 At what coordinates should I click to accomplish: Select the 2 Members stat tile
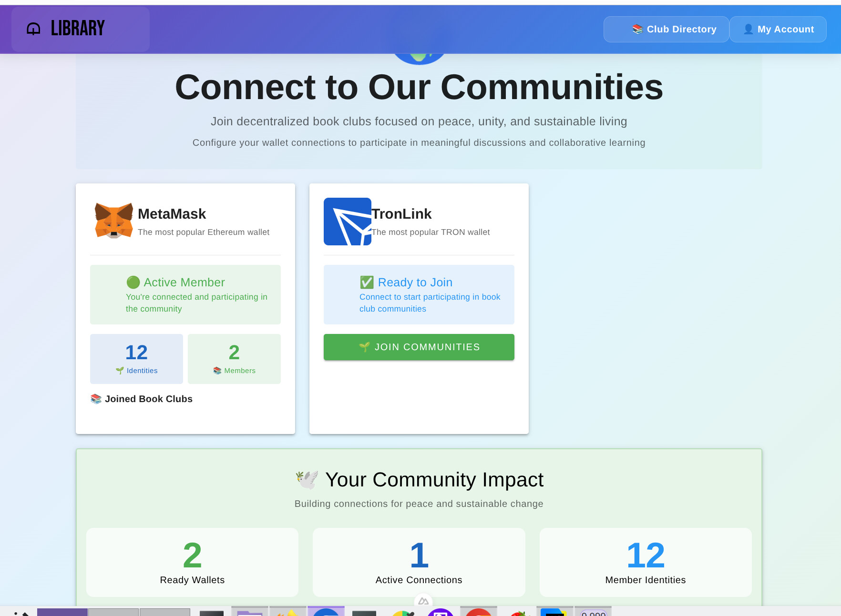(x=234, y=359)
